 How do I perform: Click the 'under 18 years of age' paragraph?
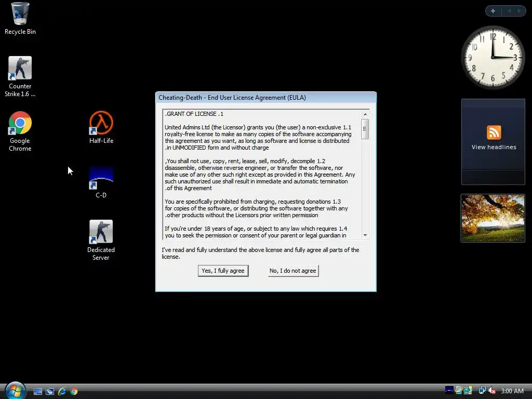tap(256, 232)
